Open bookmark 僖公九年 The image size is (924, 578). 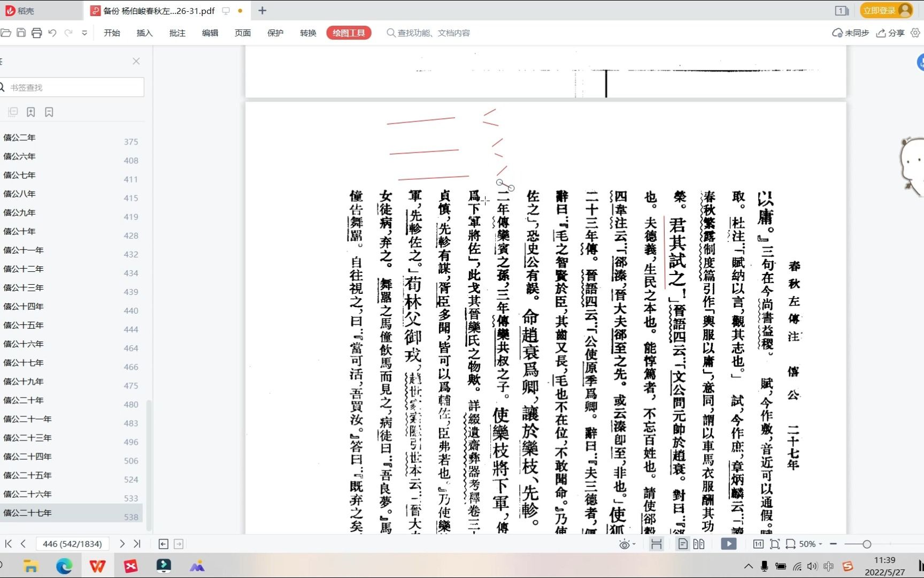[x=19, y=212]
